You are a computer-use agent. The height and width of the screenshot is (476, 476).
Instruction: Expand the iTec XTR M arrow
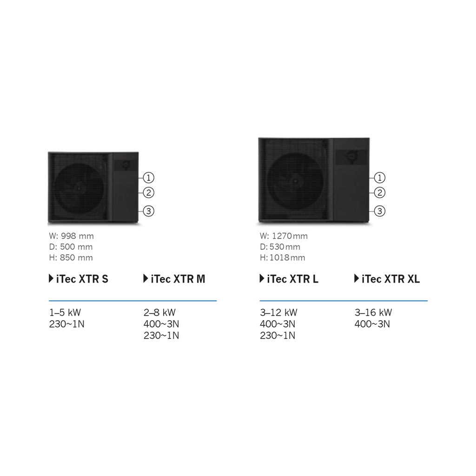click(145, 278)
